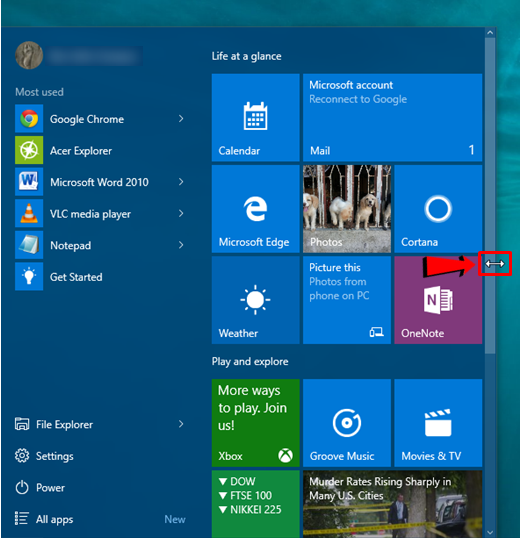Expand the VLC media player jump list arrow
The width and height of the screenshot is (521, 538).
181,213
